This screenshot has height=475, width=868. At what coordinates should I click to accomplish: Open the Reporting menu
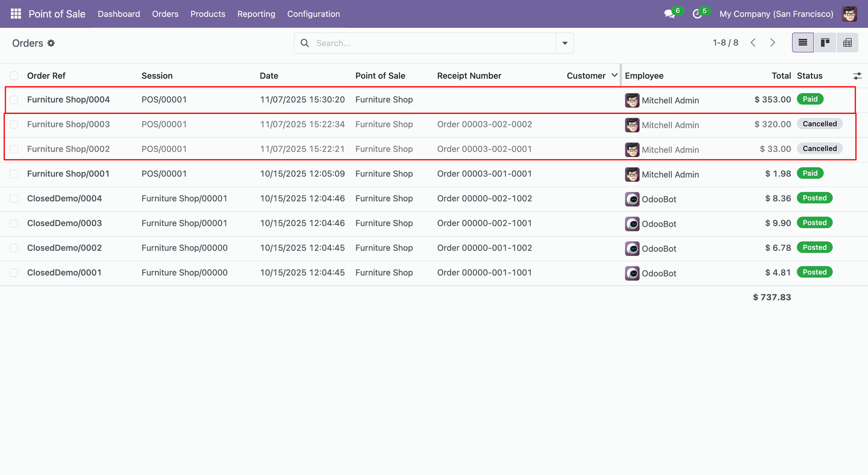tap(256, 14)
